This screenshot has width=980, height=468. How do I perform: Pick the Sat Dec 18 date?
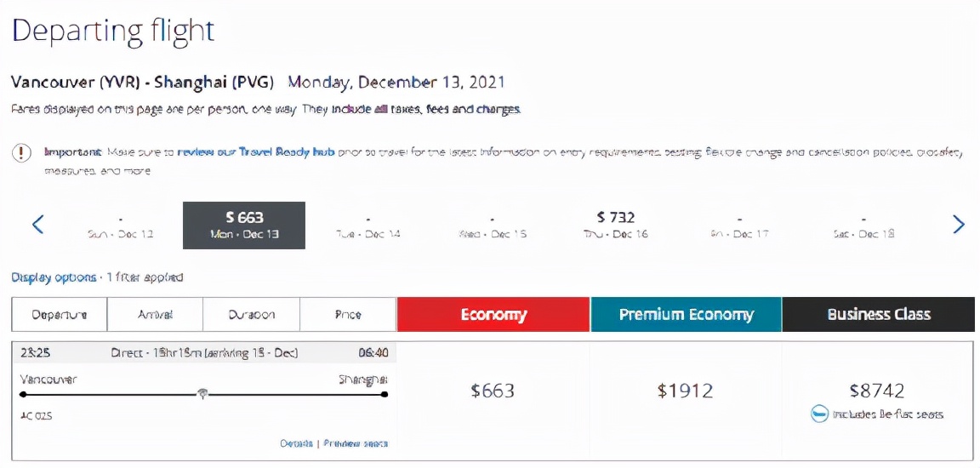pyautogui.click(x=863, y=225)
